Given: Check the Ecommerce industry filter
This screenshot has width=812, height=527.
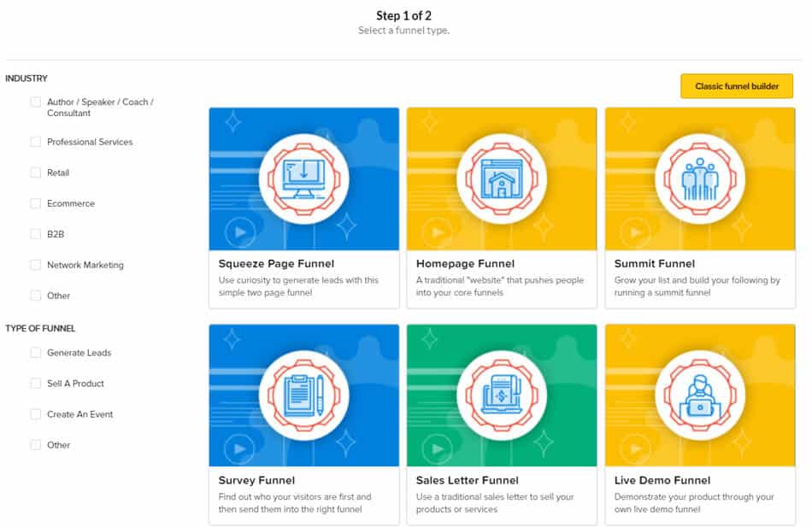Looking at the screenshot, I should [35, 203].
